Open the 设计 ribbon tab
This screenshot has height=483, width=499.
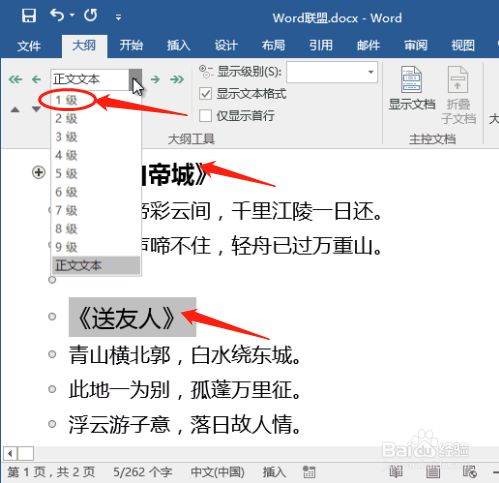click(226, 45)
